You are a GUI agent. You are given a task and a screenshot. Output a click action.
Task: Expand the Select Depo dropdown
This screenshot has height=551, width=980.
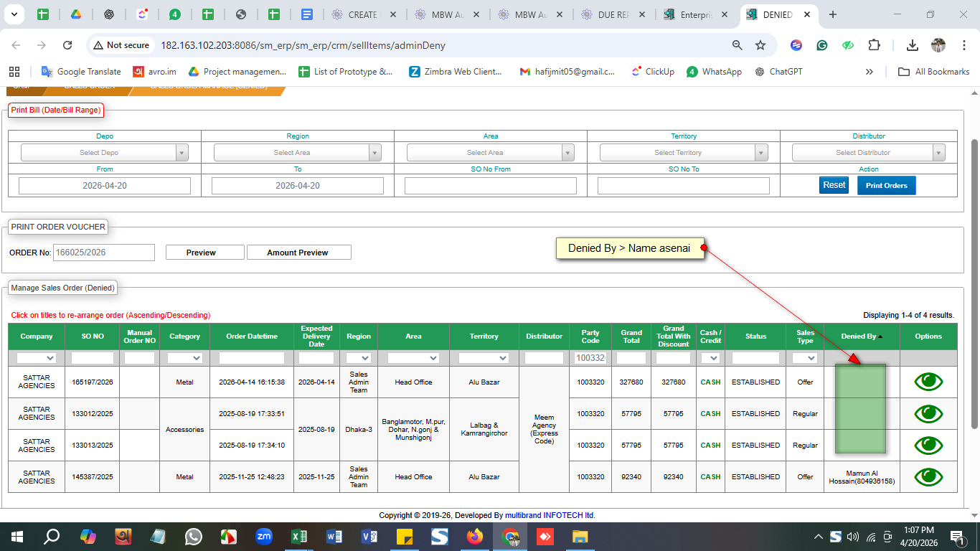(x=105, y=152)
